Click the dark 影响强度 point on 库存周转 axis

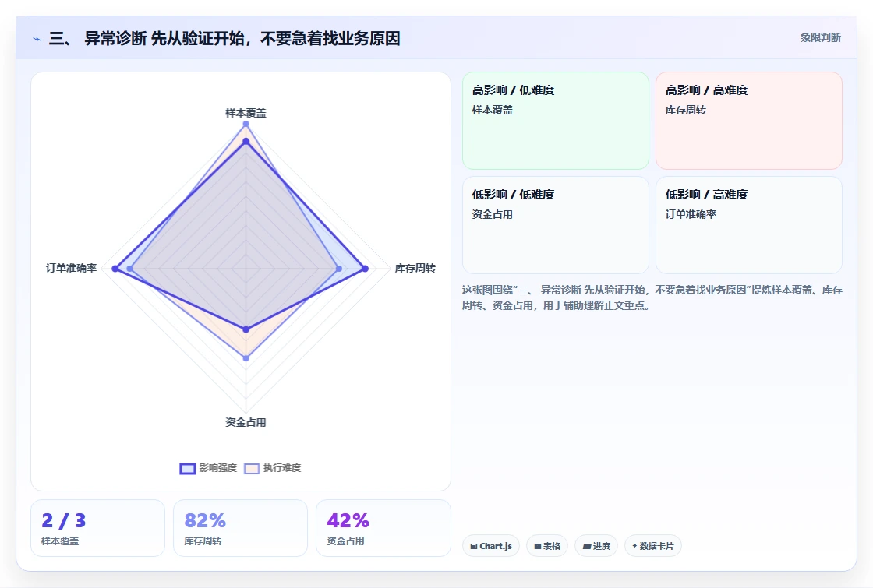366,269
